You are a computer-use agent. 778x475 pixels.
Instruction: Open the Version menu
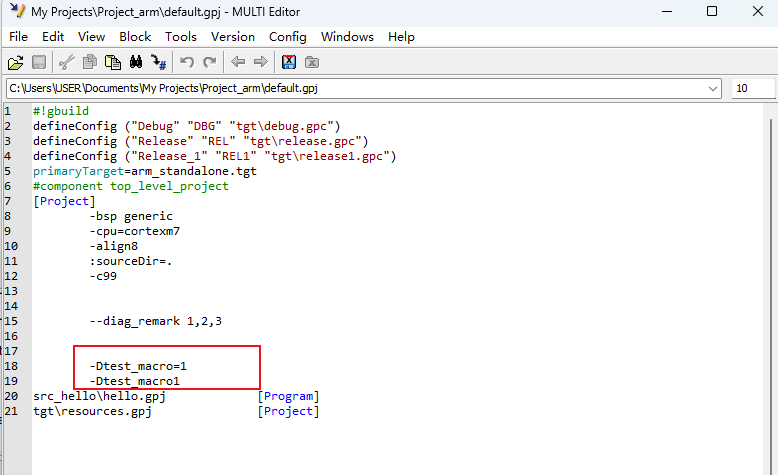click(x=232, y=37)
